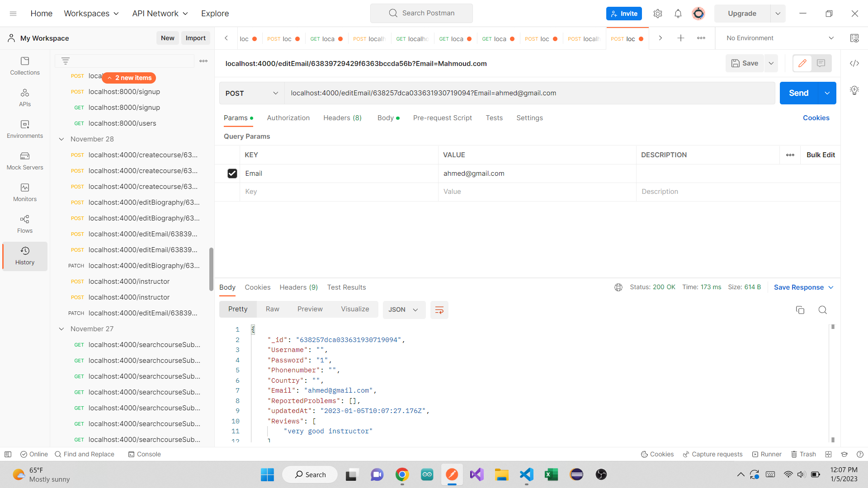Open the Monitors sidebar panel
Viewport: 868px width, 488px height.
(x=25, y=192)
